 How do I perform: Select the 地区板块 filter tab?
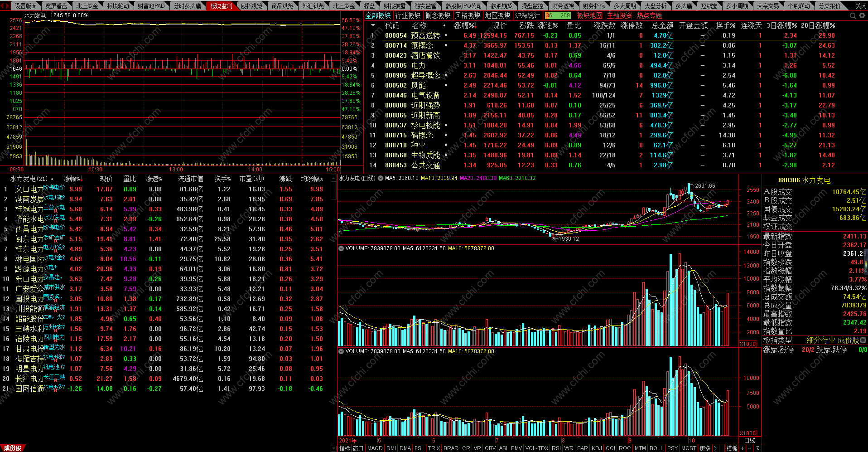click(x=498, y=15)
